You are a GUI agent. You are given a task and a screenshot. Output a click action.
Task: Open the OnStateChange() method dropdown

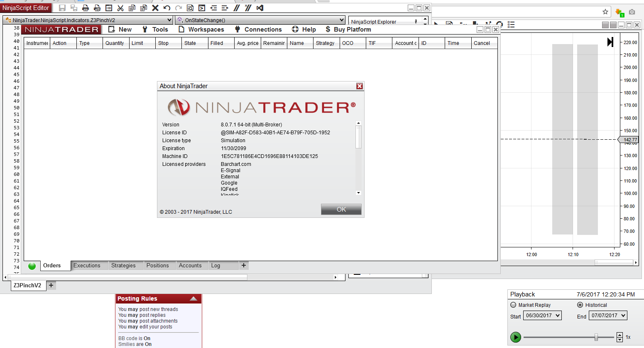260,20
